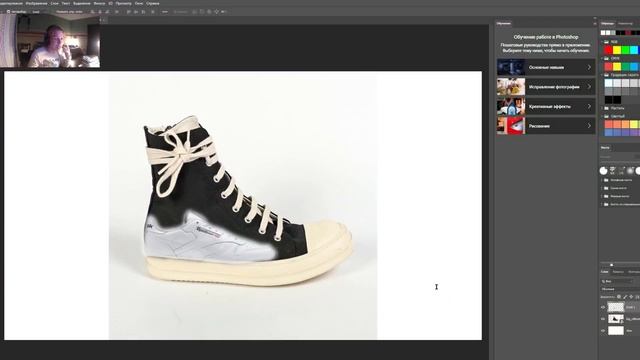
Task: Open the Исправление фотографии tutorial topic
Action: pos(546,87)
